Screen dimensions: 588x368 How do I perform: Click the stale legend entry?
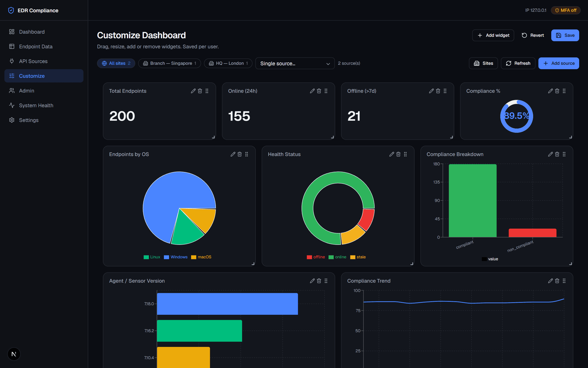358,257
